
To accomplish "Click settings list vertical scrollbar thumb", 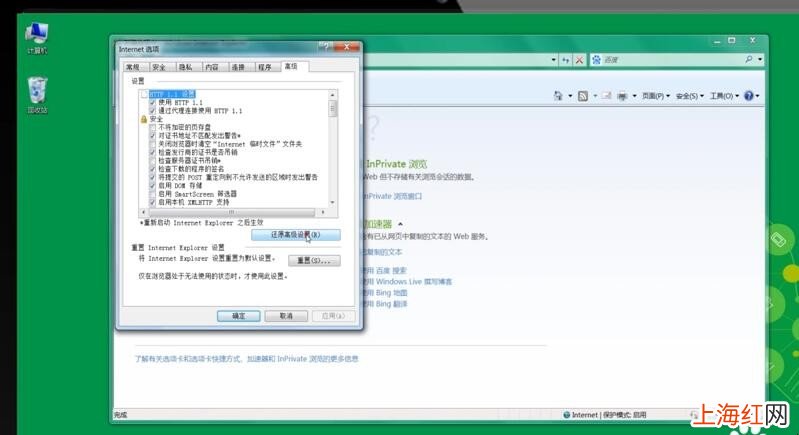I will [x=333, y=108].
